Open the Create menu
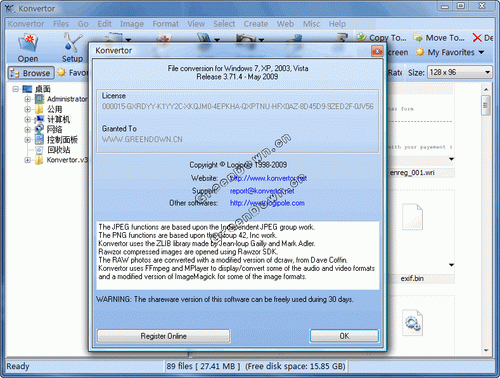This screenshot has height=378, width=500. coord(256,24)
